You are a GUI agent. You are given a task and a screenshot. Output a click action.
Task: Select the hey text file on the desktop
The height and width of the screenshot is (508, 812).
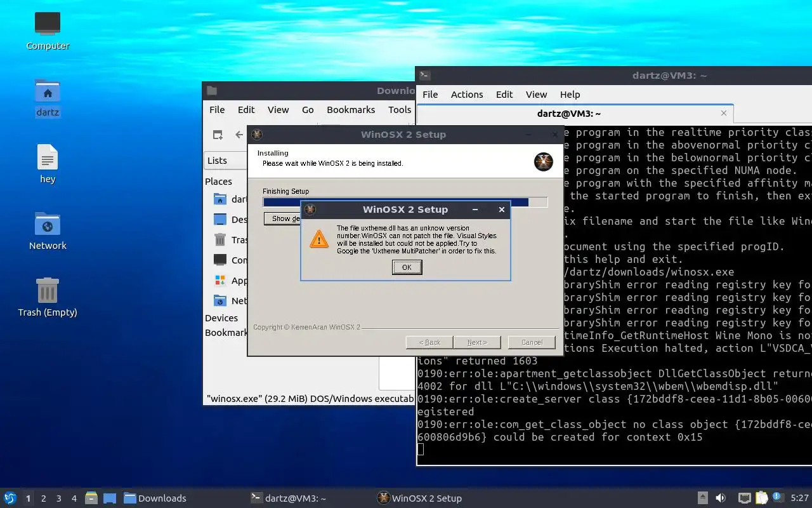pos(48,157)
